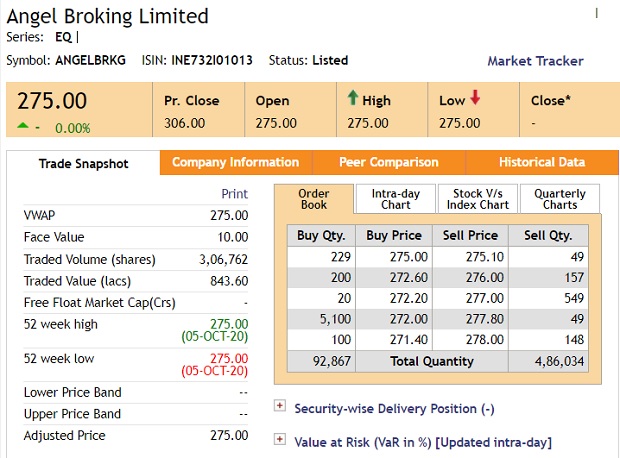Open the Peer Comparison tab

tap(388, 162)
